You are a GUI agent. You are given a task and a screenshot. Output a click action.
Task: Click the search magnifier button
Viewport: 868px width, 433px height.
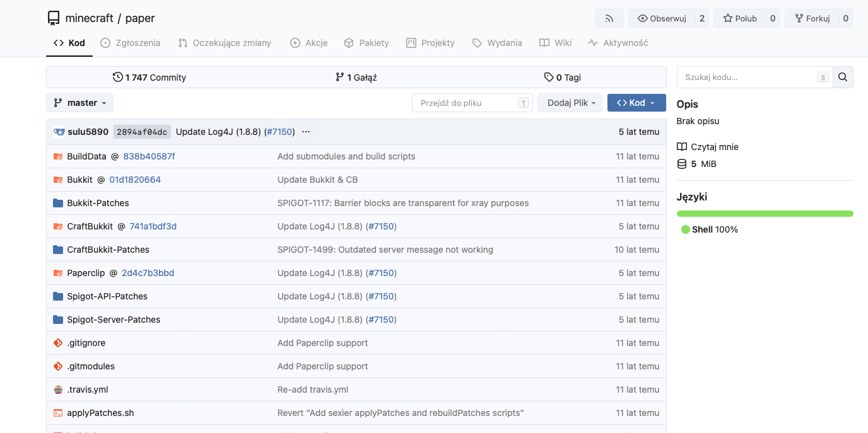[843, 77]
